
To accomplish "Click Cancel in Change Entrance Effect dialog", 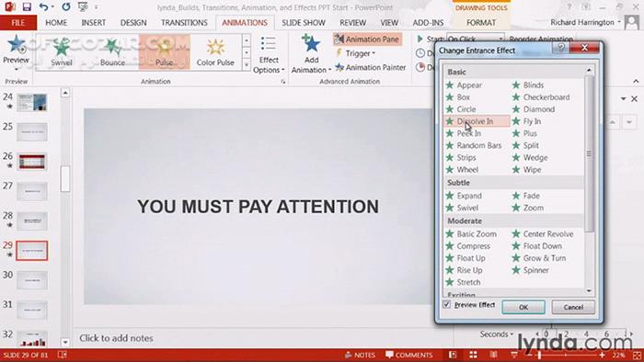I will pos(573,307).
